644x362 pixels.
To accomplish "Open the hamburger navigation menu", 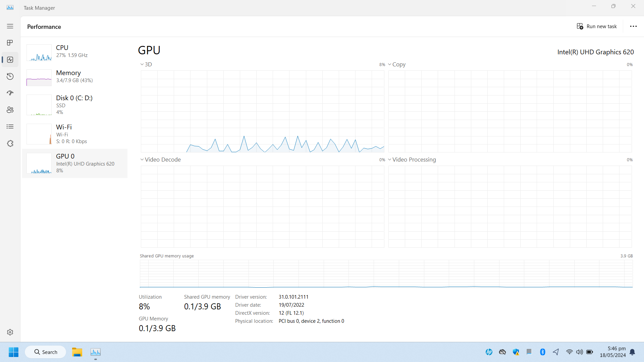I will [x=10, y=26].
